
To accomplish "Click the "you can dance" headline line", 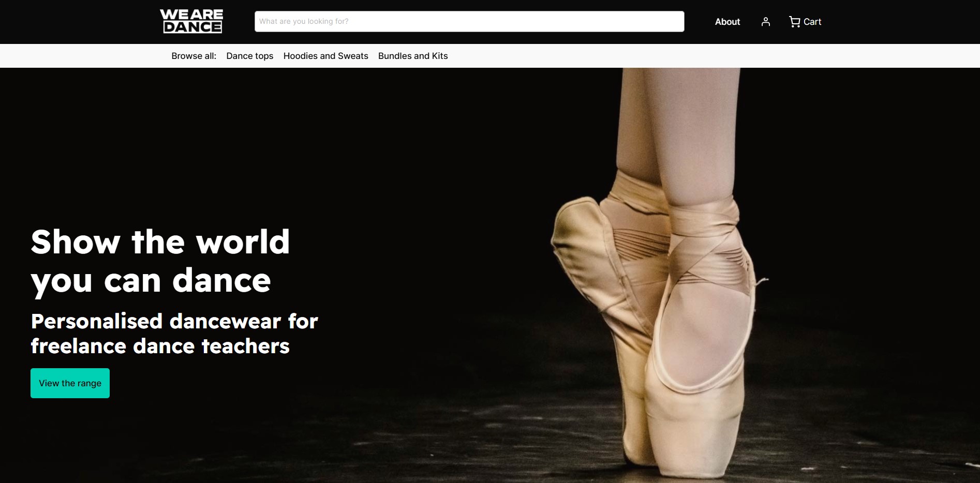I will 151,281.
